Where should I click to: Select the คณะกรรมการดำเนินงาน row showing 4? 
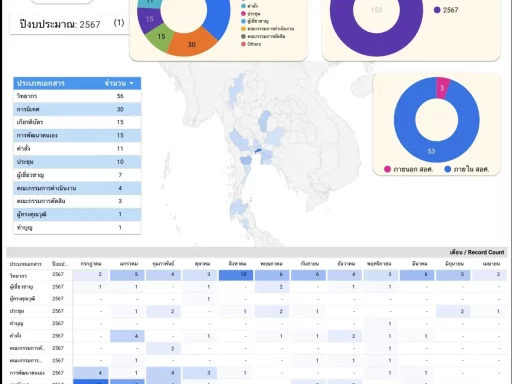[x=77, y=188]
